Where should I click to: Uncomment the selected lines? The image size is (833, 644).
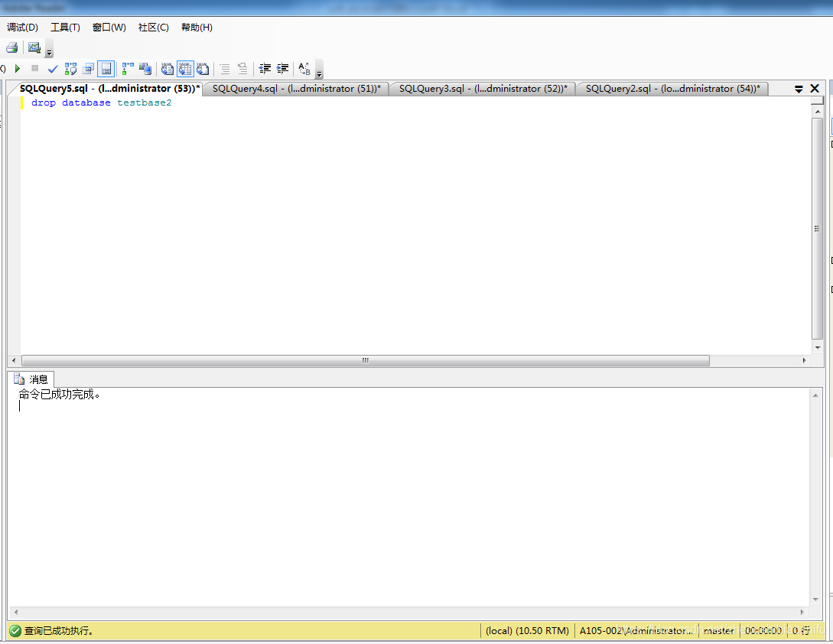(x=242, y=69)
